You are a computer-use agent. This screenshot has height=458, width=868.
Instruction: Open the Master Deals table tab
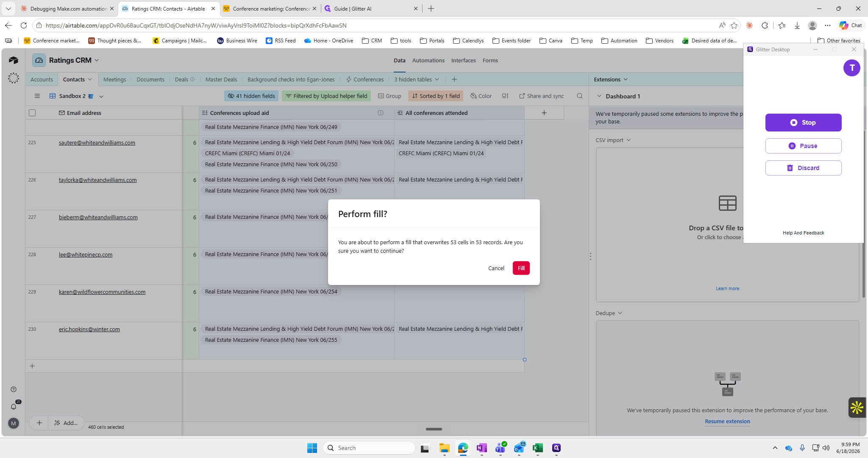tap(221, 79)
